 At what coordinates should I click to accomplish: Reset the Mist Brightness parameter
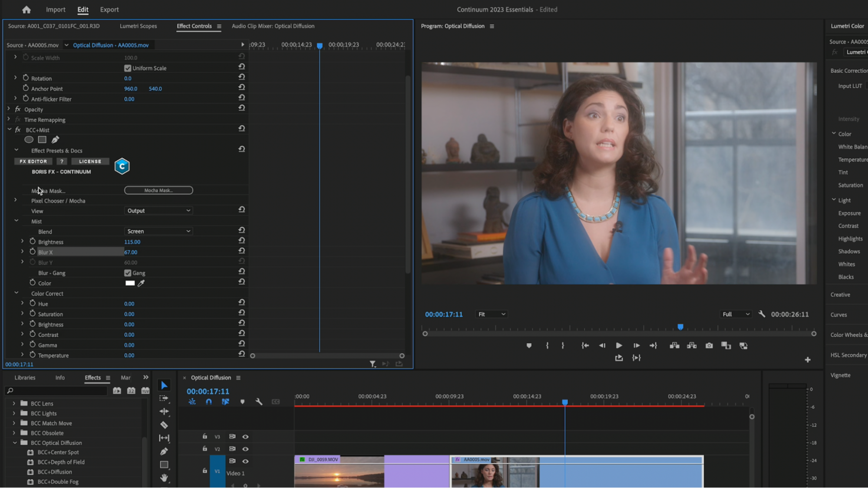click(x=241, y=241)
